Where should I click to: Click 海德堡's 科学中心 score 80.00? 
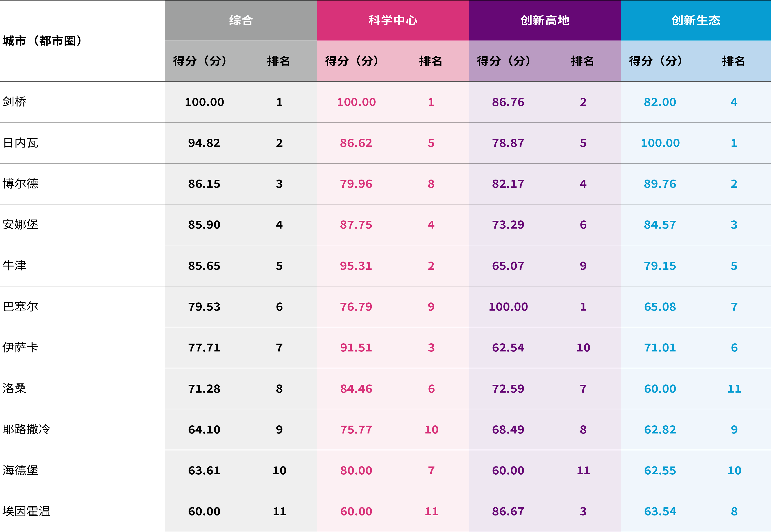356,471
